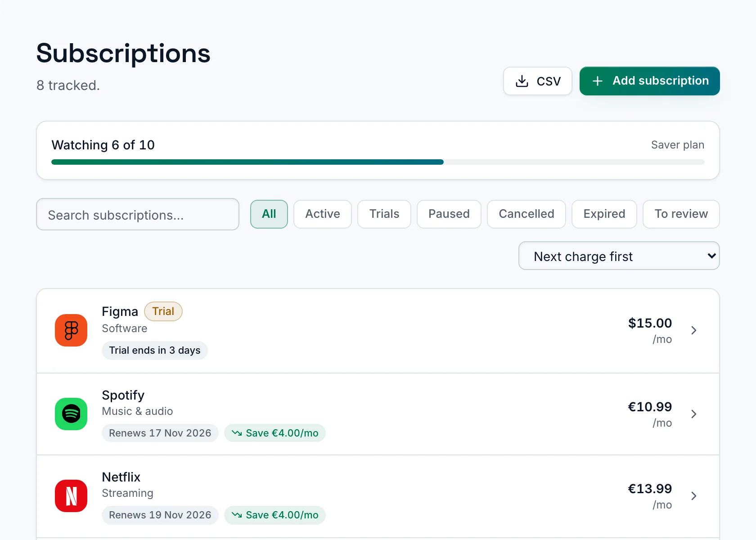Click the Watching 6 of 10 text

click(103, 145)
